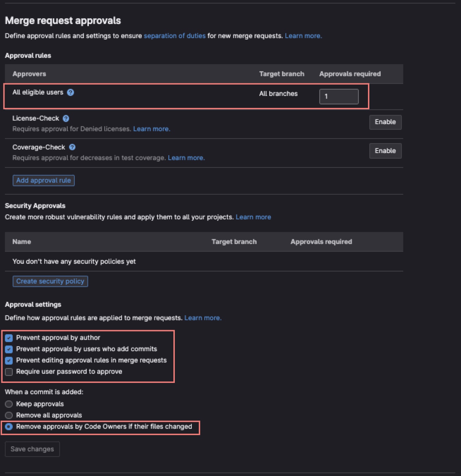Enable the License-Check rule
Viewport: 461px width, 476px height.
(x=385, y=122)
